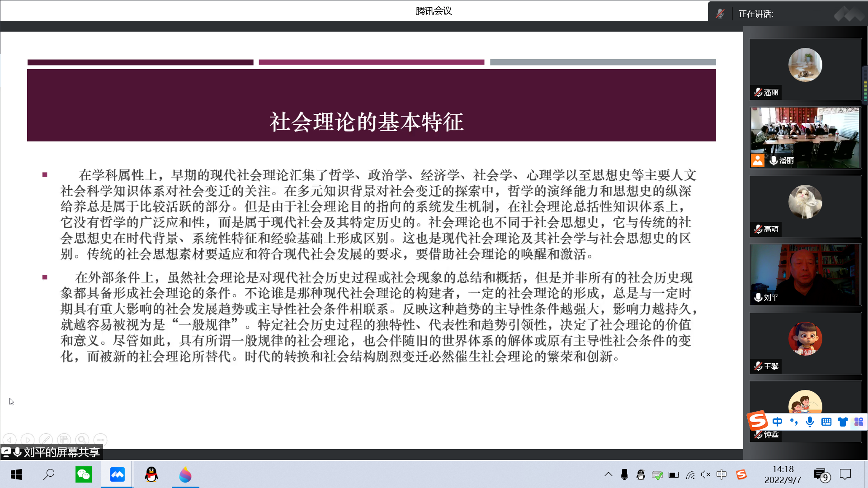Toggle Sogou Chinese/English input mode
The image size is (868, 488).
click(777, 422)
